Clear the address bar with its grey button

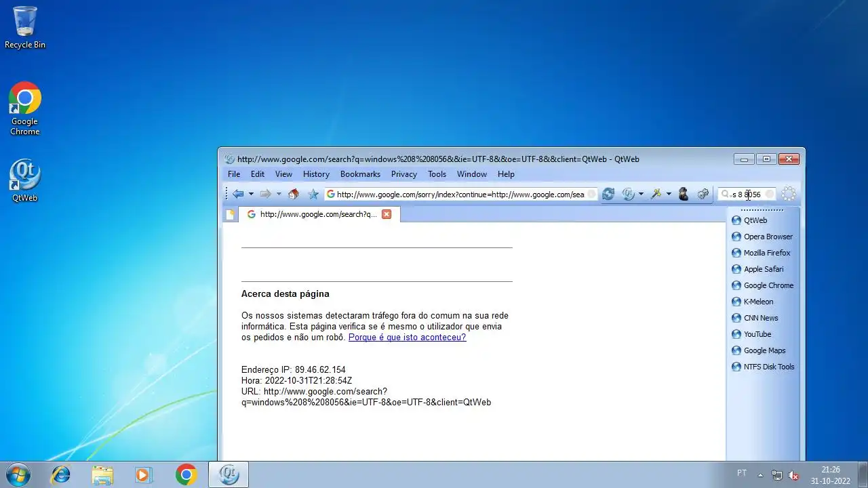[x=591, y=195]
